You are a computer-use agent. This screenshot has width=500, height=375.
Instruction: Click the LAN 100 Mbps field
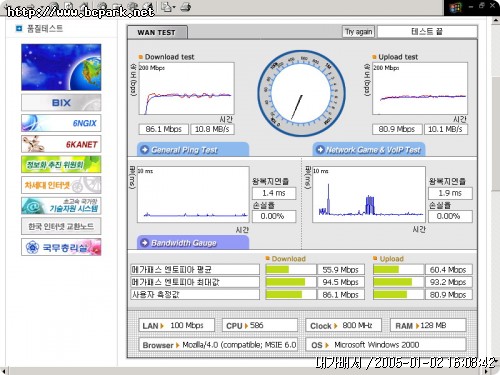[x=177, y=325]
